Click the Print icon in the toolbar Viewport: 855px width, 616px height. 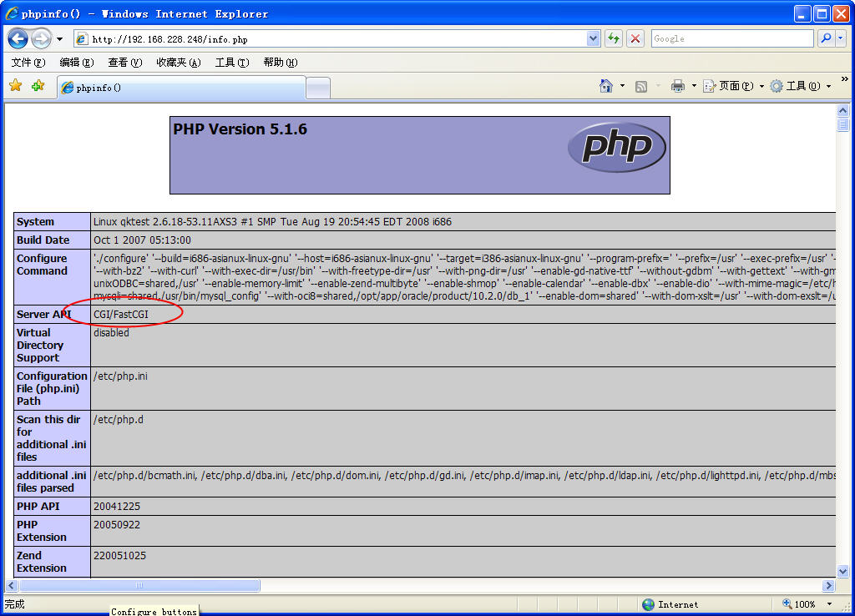[x=678, y=86]
